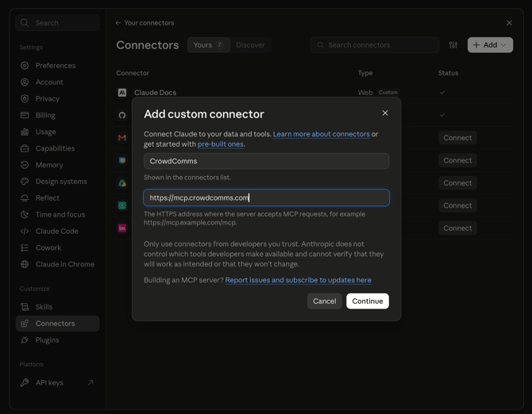The image size is (532, 414).
Task: Open the pre-built ones link
Action: tap(221, 144)
